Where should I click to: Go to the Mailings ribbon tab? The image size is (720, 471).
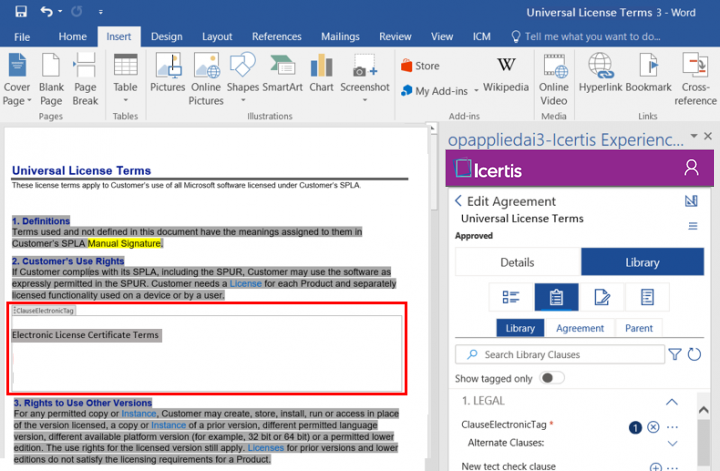340,36
